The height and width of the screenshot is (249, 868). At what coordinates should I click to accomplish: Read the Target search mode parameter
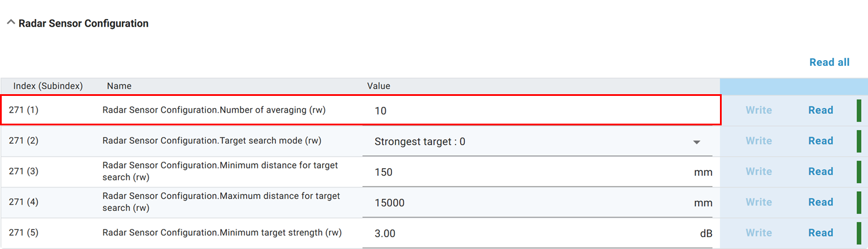[820, 141]
